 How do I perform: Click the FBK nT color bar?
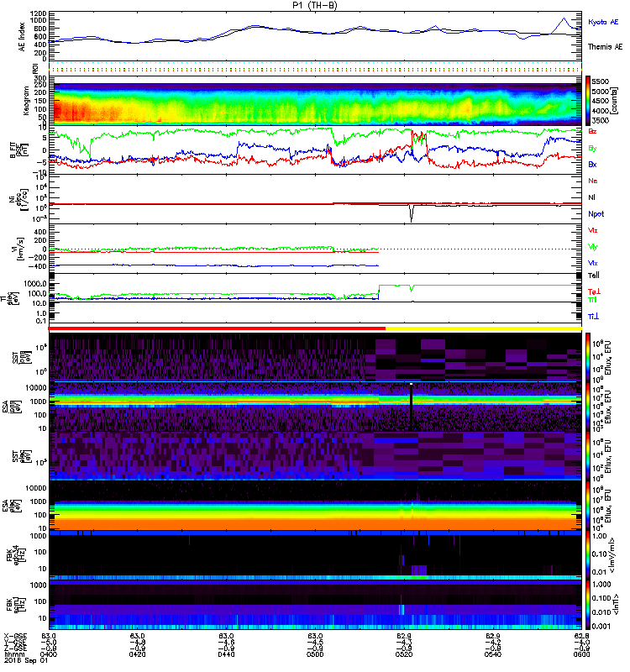click(x=588, y=604)
